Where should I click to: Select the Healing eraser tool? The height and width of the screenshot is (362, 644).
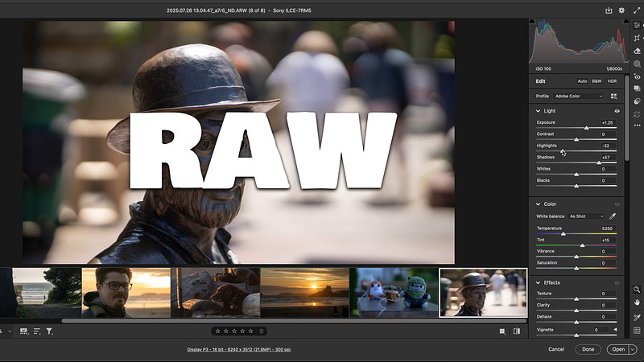tap(637, 51)
